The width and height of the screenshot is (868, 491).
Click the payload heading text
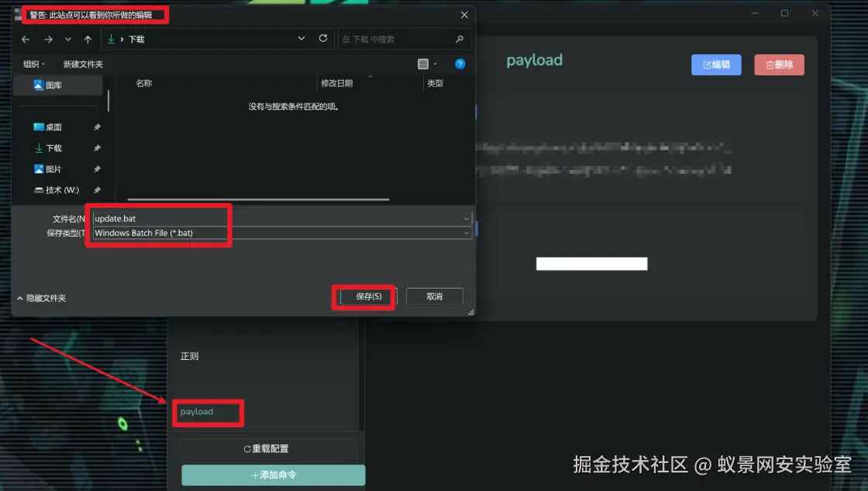point(534,61)
